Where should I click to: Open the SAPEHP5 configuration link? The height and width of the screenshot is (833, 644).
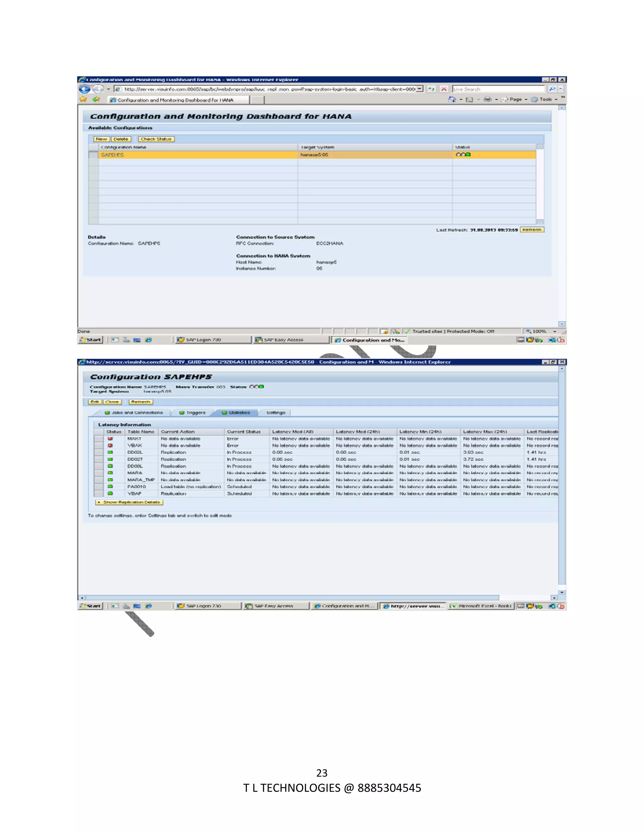112,155
